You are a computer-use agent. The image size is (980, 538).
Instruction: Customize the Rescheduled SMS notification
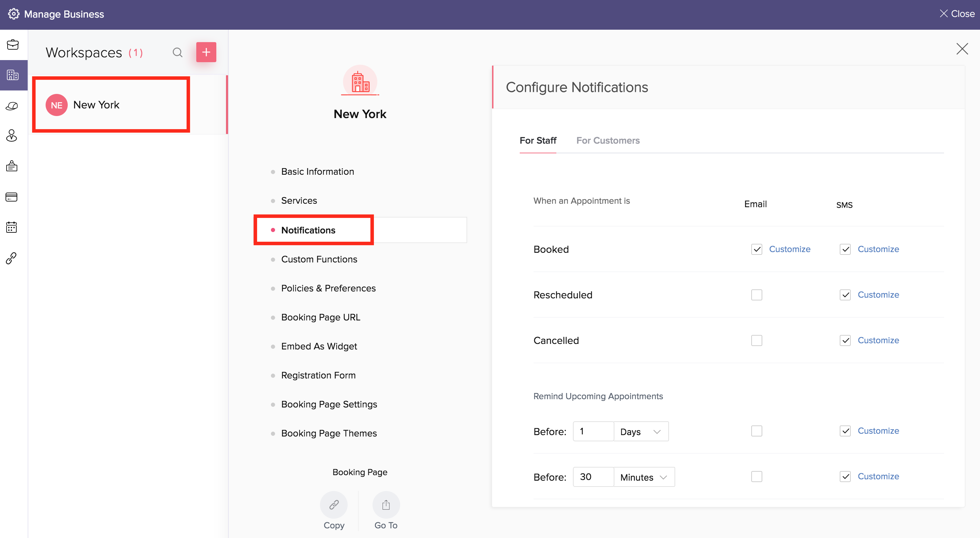pos(878,295)
